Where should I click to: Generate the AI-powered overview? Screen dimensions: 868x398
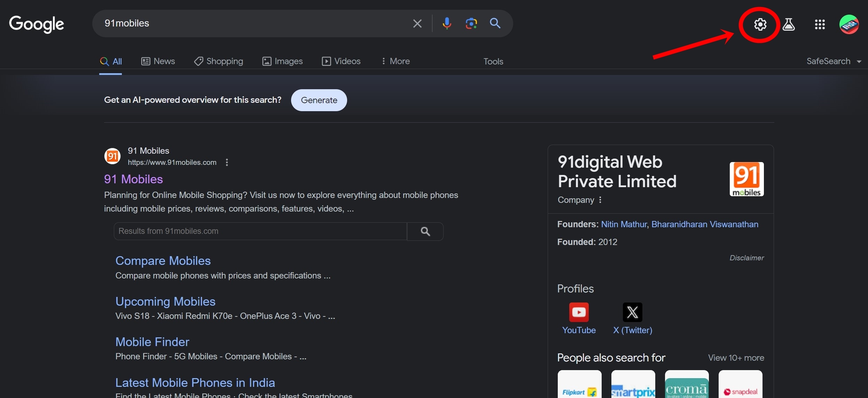319,100
